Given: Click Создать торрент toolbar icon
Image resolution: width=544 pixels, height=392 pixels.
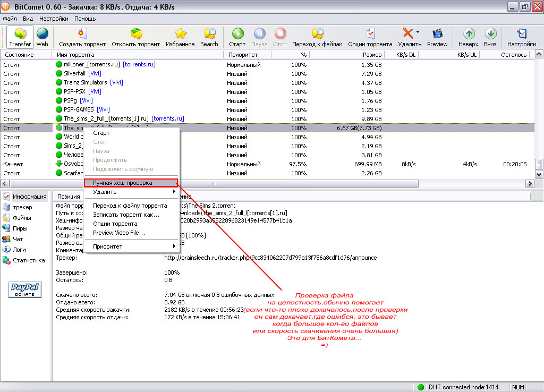Looking at the screenshot, I should click(x=82, y=37).
